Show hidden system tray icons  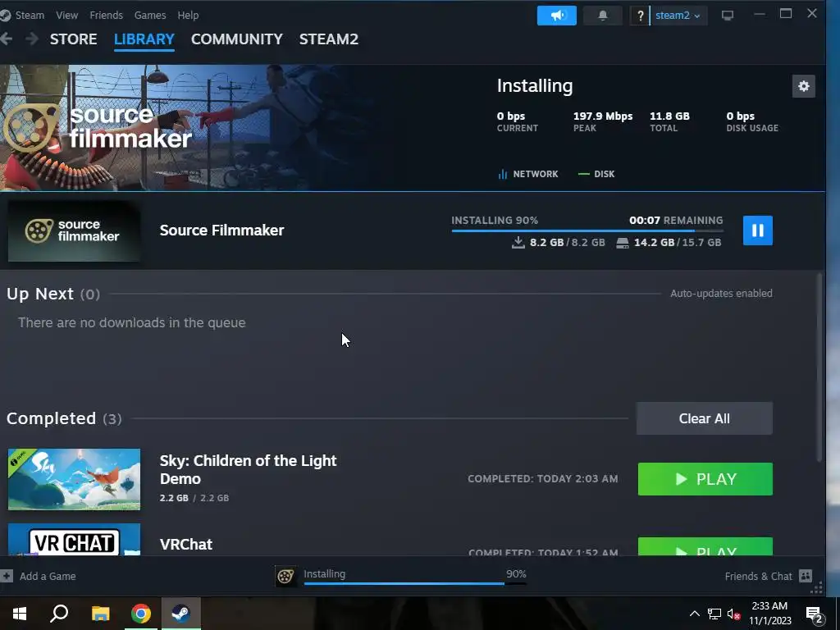694,614
